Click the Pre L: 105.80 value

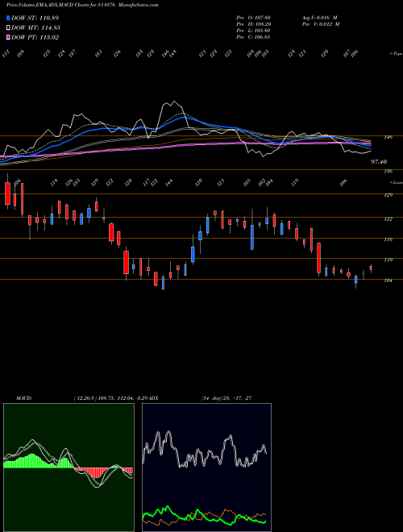253,31
